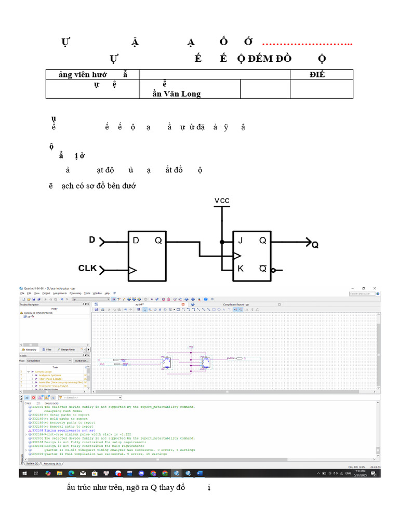Open the project name dropdown in toolbar
The image size is (399, 532).
pos(108,299)
